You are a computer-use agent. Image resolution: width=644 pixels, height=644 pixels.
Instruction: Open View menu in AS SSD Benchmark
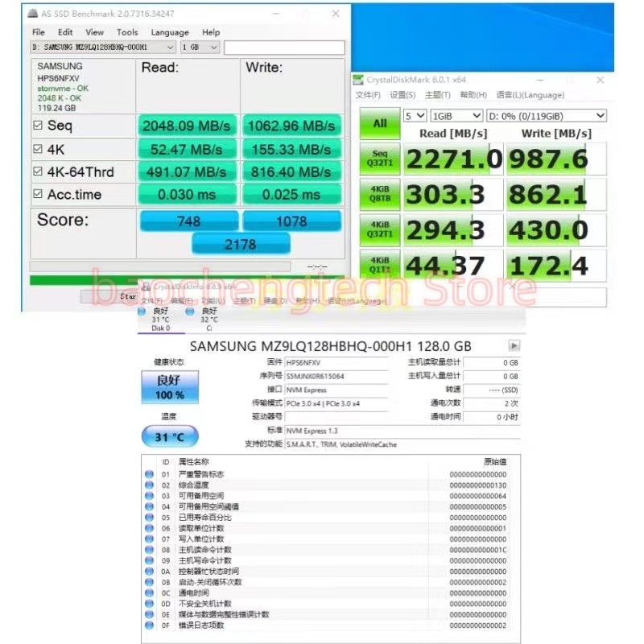click(94, 32)
